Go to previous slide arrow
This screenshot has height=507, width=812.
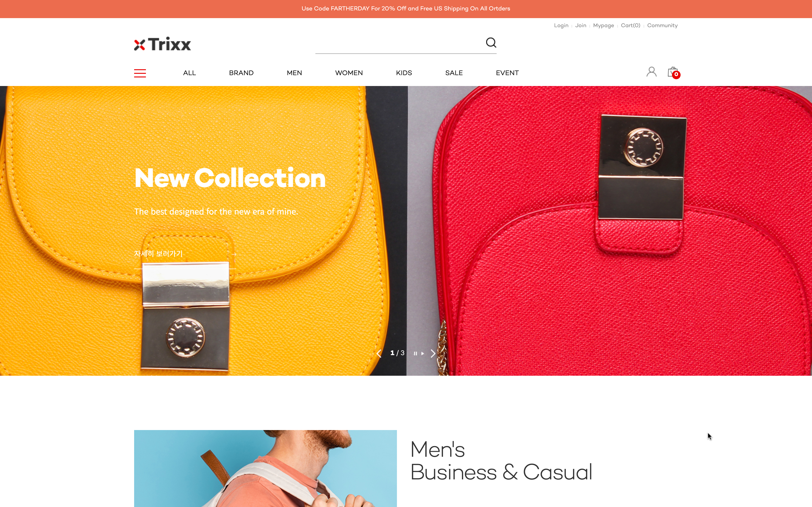pos(379,353)
